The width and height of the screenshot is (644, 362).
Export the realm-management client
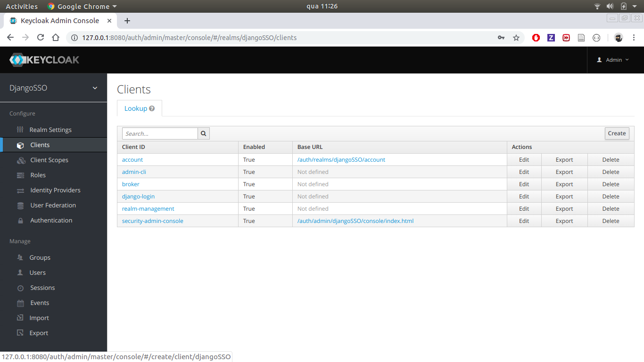[564, 209]
